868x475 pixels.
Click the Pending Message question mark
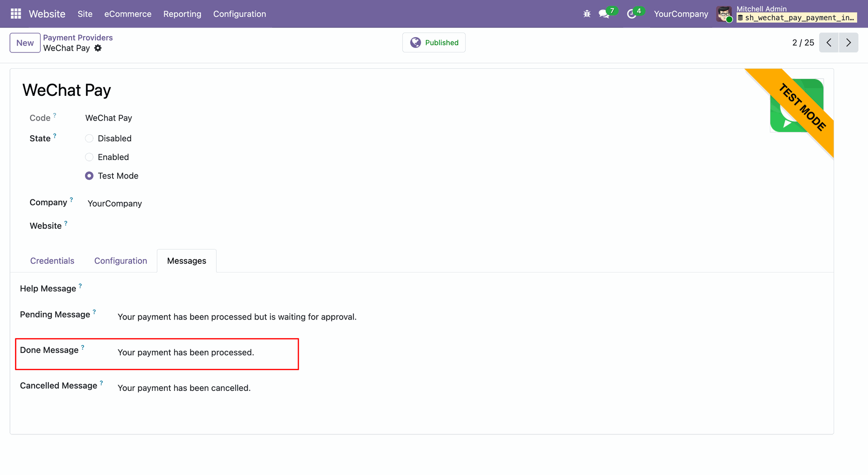tap(94, 312)
